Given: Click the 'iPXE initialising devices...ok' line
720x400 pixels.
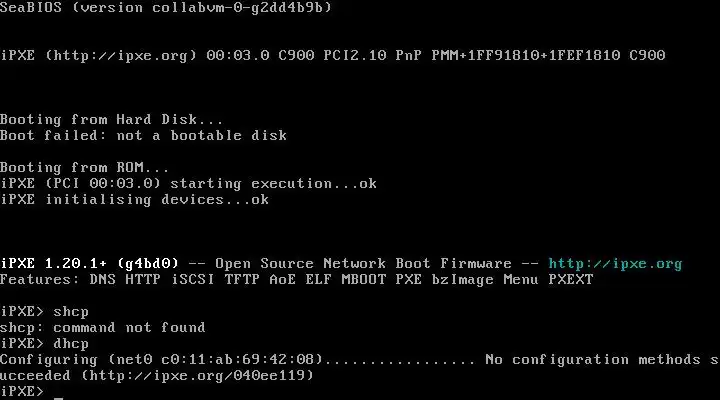Looking at the screenshot, I should pyautogui.click(x=134, y=200).
